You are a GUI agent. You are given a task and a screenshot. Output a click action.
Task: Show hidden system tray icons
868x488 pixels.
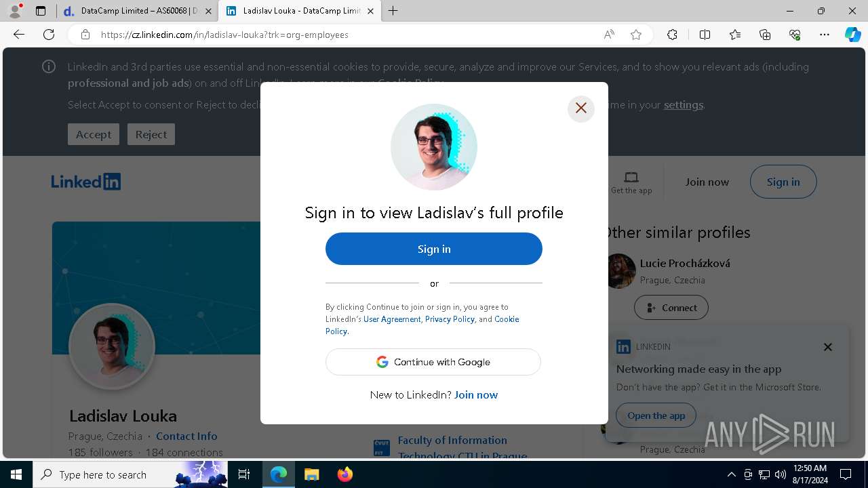731,474
